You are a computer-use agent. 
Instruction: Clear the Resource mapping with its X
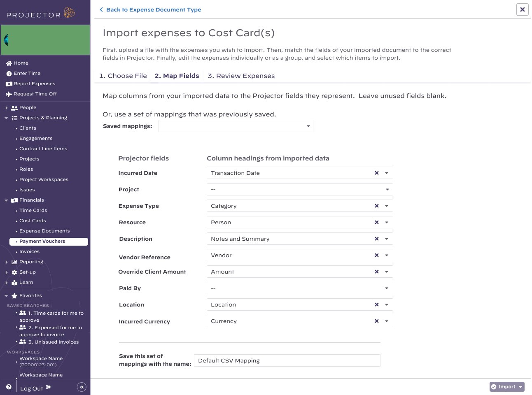pyautogui.click(x=377, y=222)
